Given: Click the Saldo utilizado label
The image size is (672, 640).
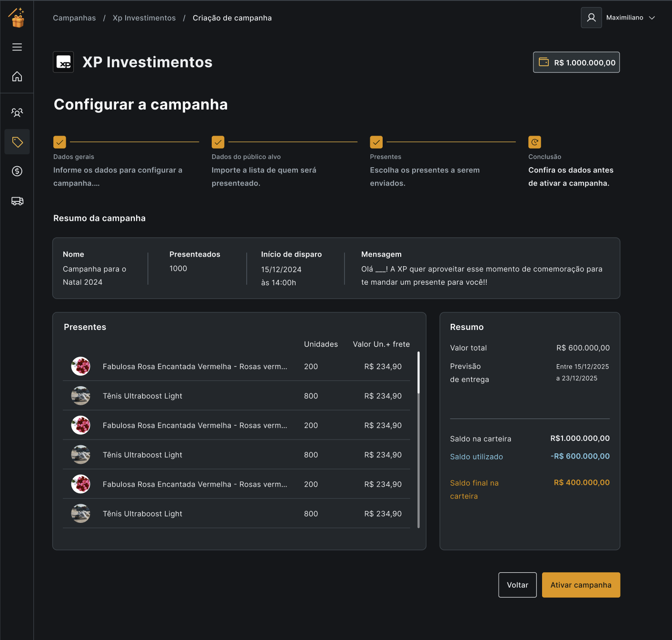Looking at the screenshot, I should (x=476, y=457).
